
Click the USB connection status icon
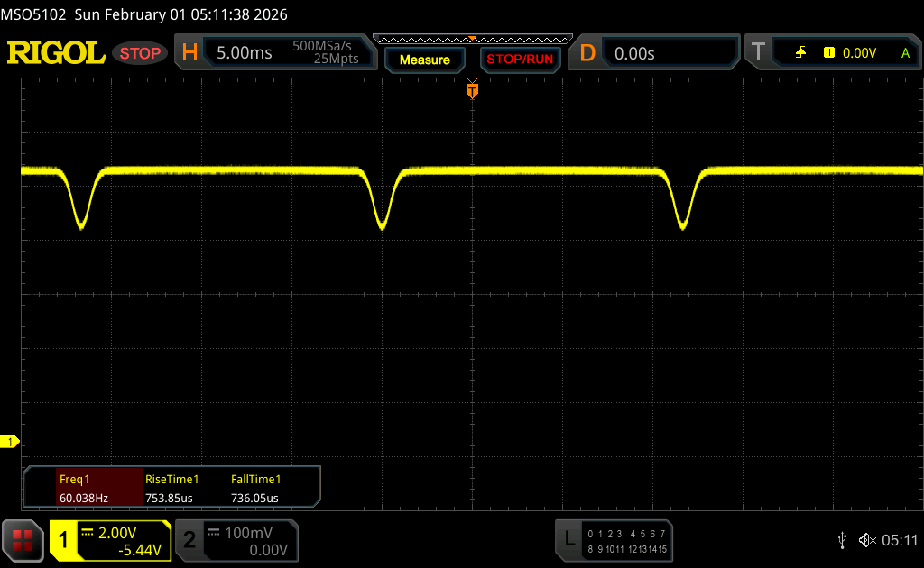[842, 539]
